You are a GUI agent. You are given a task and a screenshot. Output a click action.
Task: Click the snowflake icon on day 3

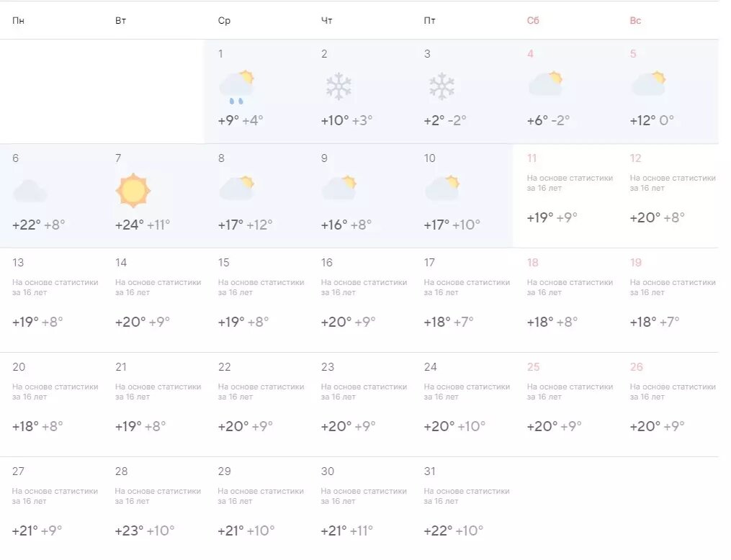point(441,86)
